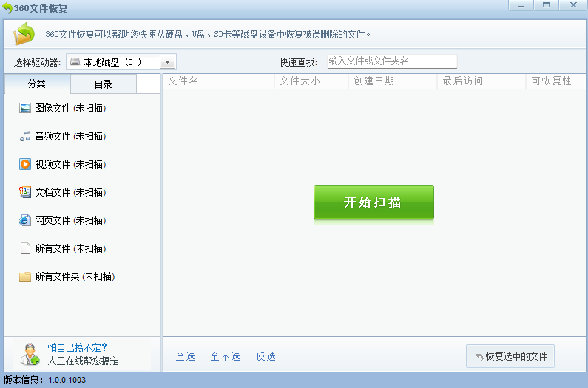
Task: Switch to the 目录 tab
Action: pyautogui.click(x=103, y=84)
